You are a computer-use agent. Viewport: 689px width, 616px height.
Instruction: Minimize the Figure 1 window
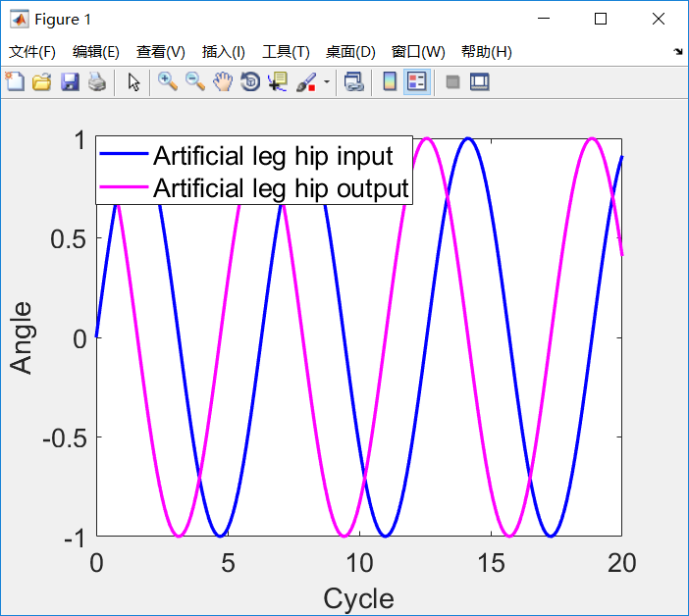pyautogui.click(x=544, y=19)
